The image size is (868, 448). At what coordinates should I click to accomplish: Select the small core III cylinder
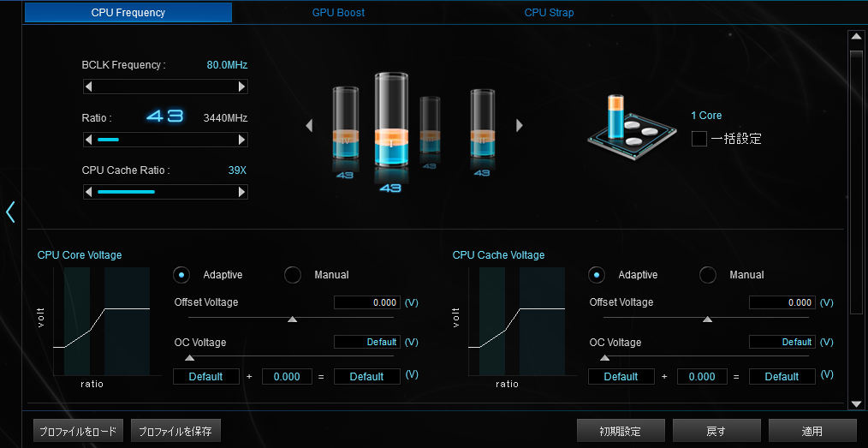coord(430,126)
